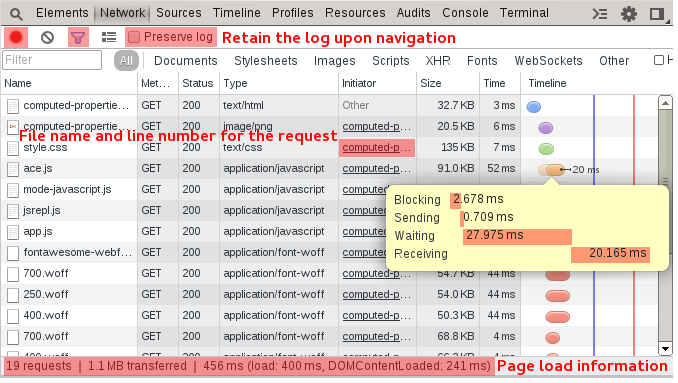Filter requests by Scripts
Image resolution: width=678 pixels, height=383 pixels.
(390, 61)
